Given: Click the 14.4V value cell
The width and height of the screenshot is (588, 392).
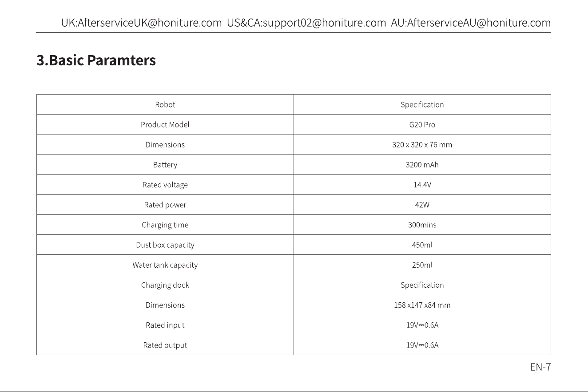Looking at the screenshot, I should [422, 185].
